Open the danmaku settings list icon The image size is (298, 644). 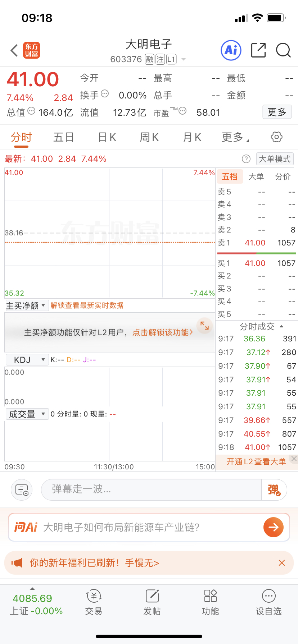pos(22,490)
